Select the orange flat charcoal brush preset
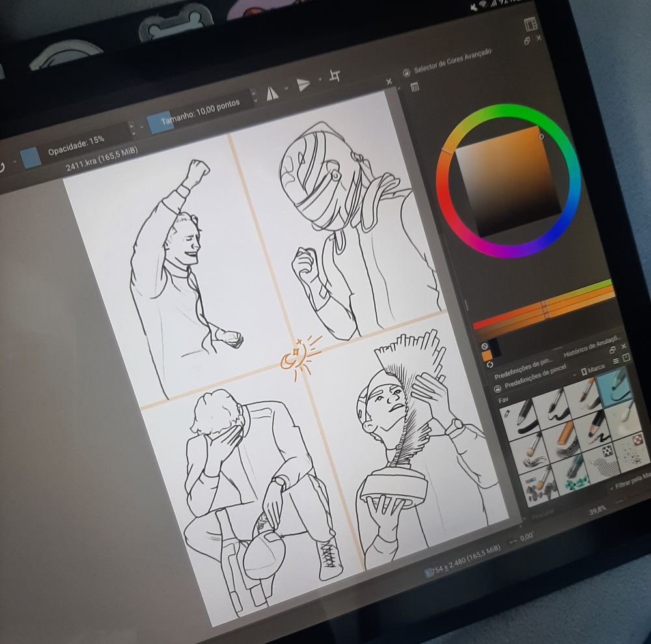The width and height of the screenshot is (651, 644). tap(561, 441)
